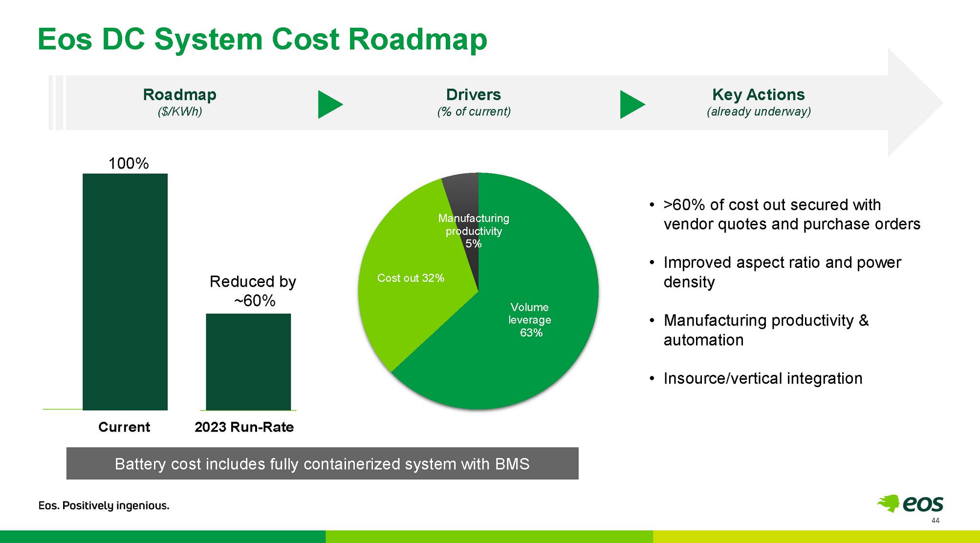Click the 2023 Run-Rate bar
The height and width of the screenshot is (543, 980).
pyautogui.click(x=248, y=362)
